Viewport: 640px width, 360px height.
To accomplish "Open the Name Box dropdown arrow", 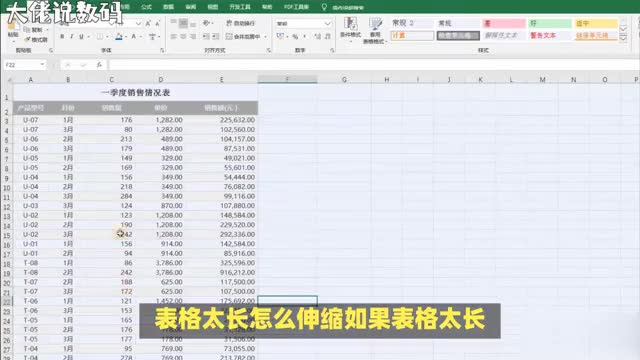I will pos(42,64).
